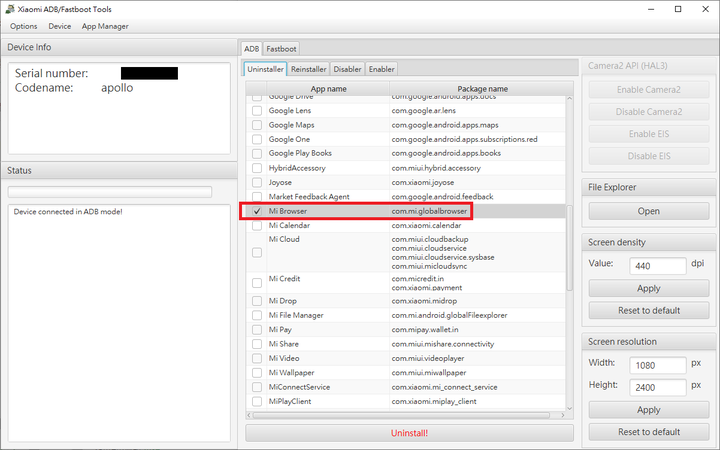Check the Mi Share checkbox
This screenshot has height=450, width=720.
(257, 344)
